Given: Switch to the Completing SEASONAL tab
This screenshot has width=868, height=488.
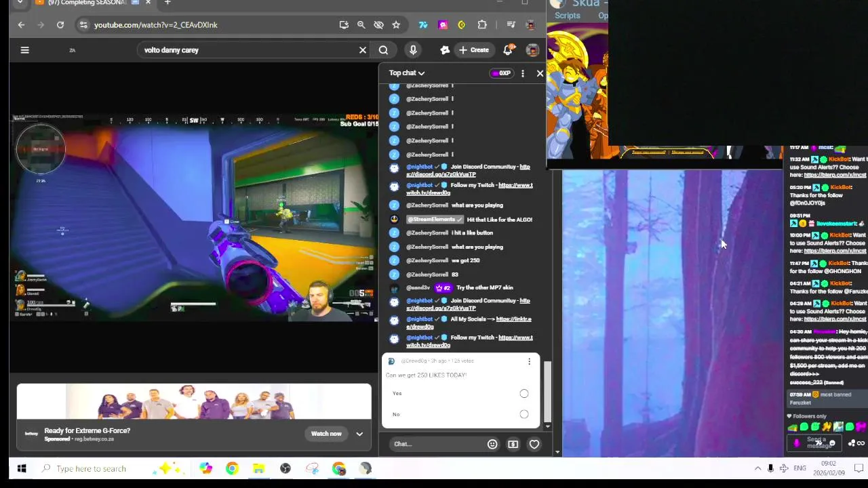Looking at the screenshot, I should pyautogui.click(x=94, y=3).
